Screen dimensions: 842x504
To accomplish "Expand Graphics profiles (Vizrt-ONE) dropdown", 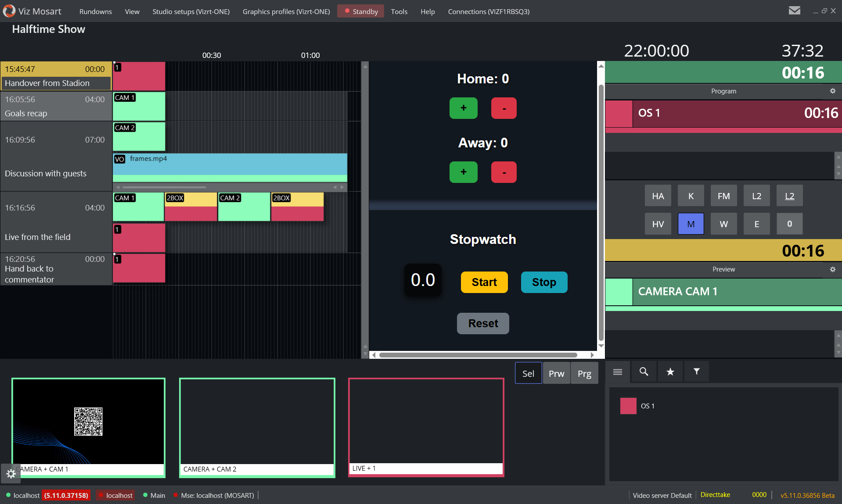I will (x=286, y=11).
